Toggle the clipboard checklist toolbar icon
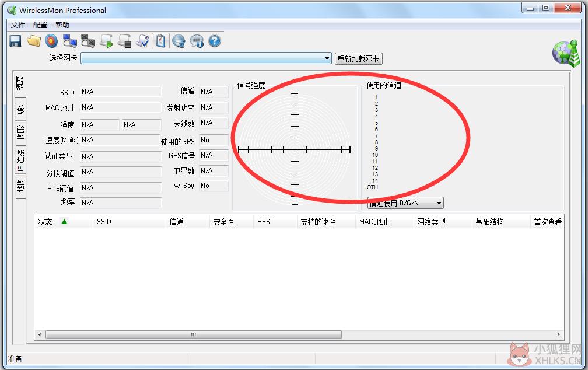 (160, 41)
